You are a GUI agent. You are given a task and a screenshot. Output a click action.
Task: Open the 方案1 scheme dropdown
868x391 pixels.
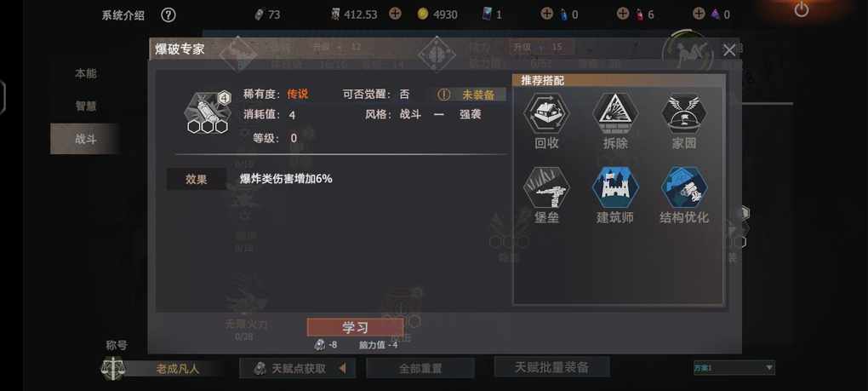(x=734, y=368)
